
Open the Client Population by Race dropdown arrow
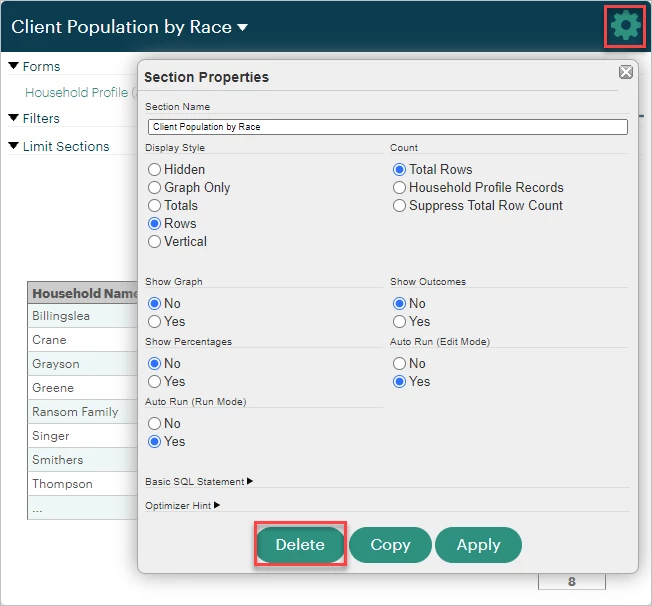(242, 27)
